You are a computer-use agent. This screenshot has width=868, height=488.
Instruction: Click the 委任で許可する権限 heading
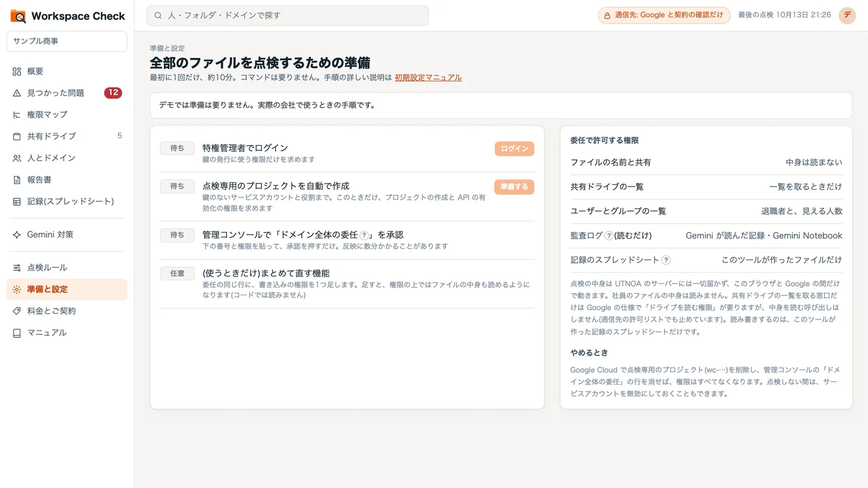[604, 141]
